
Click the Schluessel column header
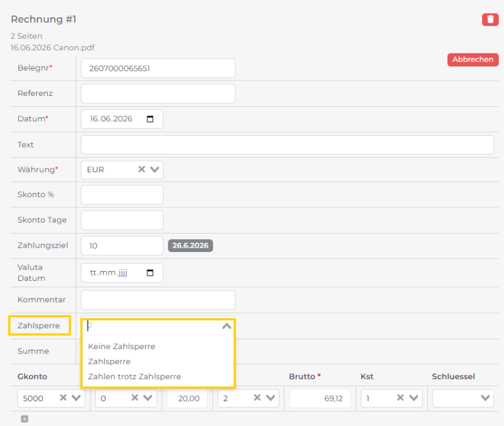tap(453, 376)
